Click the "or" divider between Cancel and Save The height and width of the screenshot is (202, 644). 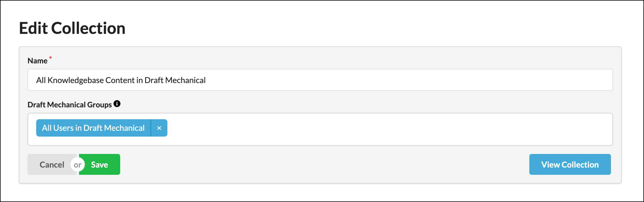tap(77, 165)
